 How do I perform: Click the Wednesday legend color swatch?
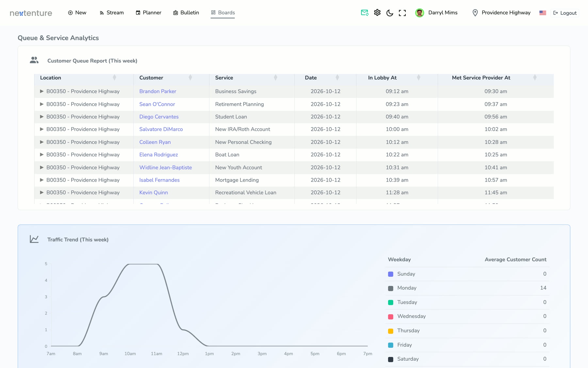(x=391, y=317)
